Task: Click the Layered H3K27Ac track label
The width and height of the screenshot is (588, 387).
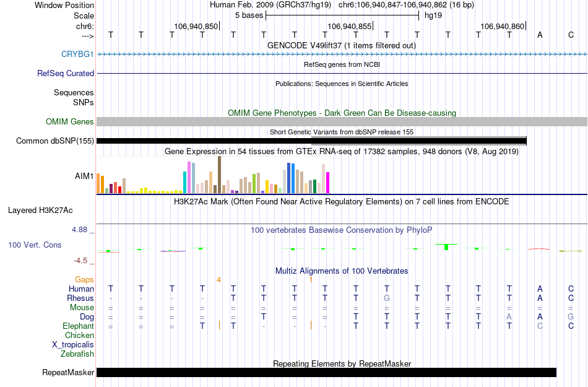Action: [x=40, y=211]
